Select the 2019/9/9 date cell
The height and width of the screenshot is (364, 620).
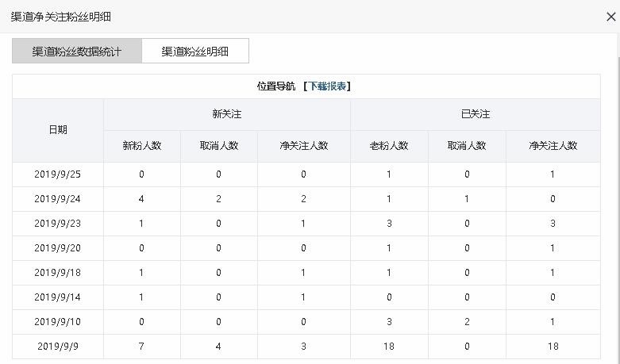coord(58,347)
